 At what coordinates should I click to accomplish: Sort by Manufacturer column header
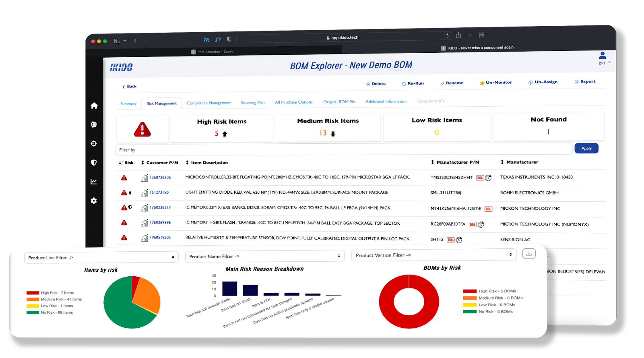tap(519, 162)
